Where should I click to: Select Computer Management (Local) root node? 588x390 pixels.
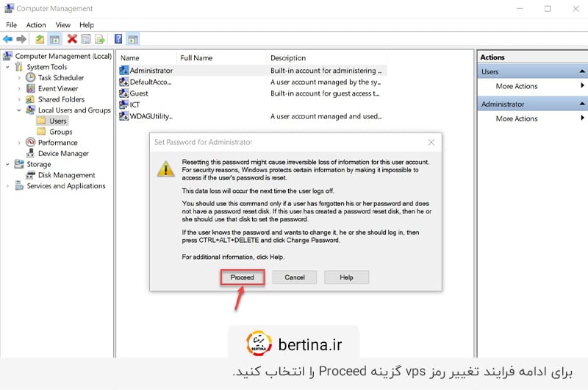pos(63,56)
